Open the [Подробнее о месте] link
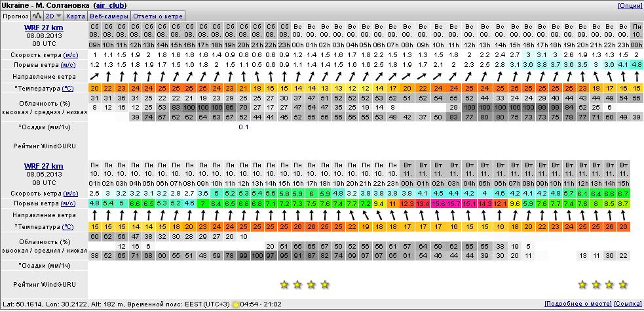Viewport: 644px width, 311px height. pos(578,304)
